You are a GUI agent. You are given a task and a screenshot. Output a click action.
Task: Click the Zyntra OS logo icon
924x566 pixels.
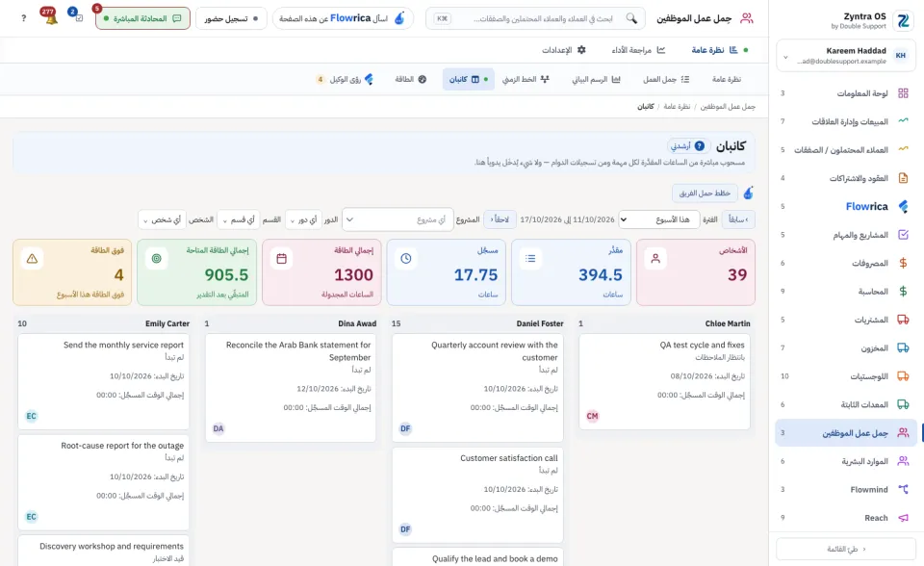tap(903, 20)
